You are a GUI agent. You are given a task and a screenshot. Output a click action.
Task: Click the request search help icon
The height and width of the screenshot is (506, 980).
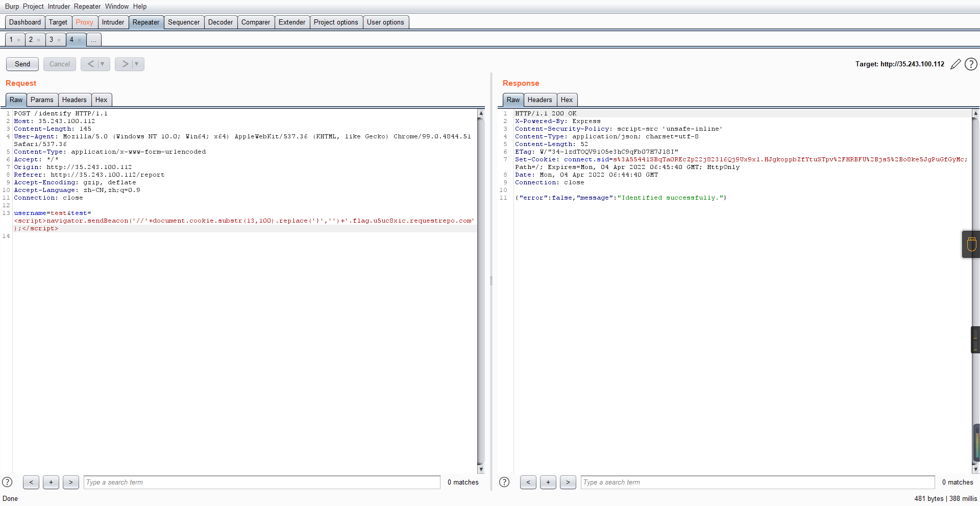click(x=7, y=482)
